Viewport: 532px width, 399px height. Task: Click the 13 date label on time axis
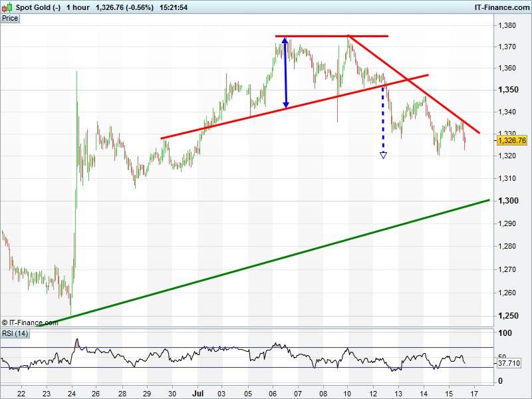coord(398,394)
